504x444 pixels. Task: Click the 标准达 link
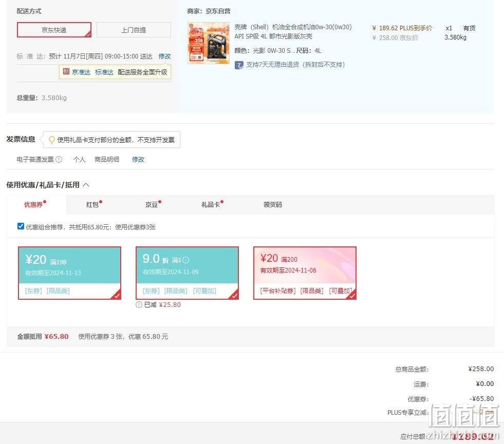[104, 72]
